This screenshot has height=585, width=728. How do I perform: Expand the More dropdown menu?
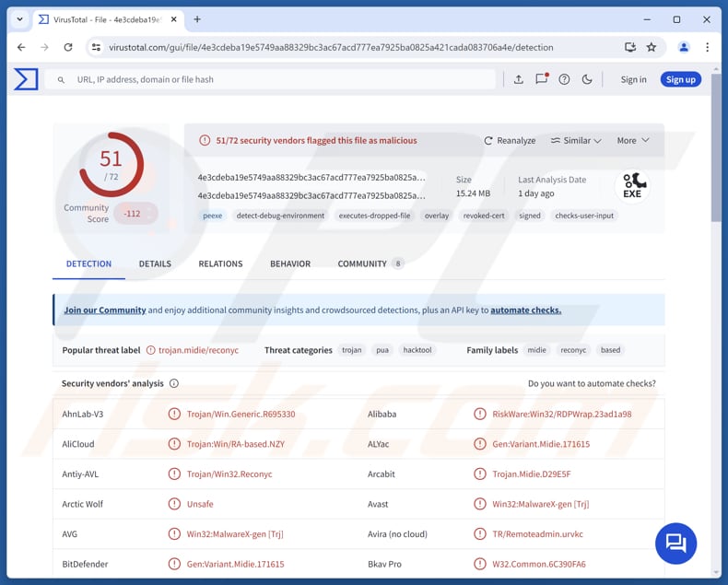click(632, 141)
